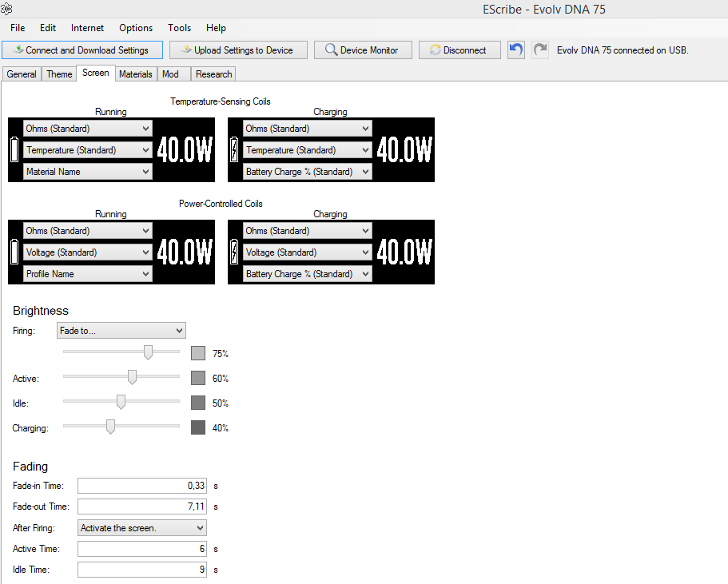Open Voltage dropdown in Power-Controlled Running

[x=88, y=252]
